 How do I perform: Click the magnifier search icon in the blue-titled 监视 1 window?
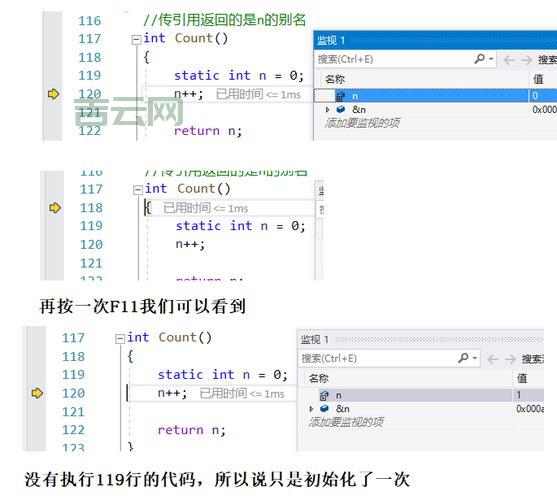pyautogui.click(x=479, y=58)
